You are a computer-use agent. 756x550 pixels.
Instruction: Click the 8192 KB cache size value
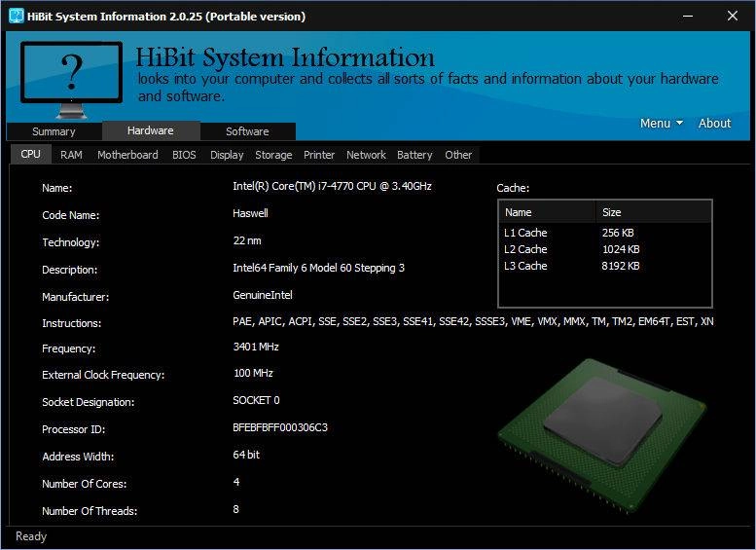621,266
